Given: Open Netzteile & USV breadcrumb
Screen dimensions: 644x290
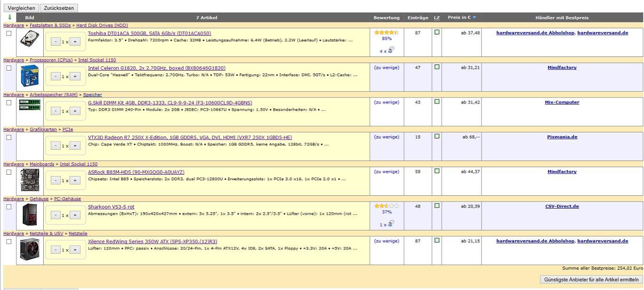Looking at the screenshot, I should tap(46, 234).
